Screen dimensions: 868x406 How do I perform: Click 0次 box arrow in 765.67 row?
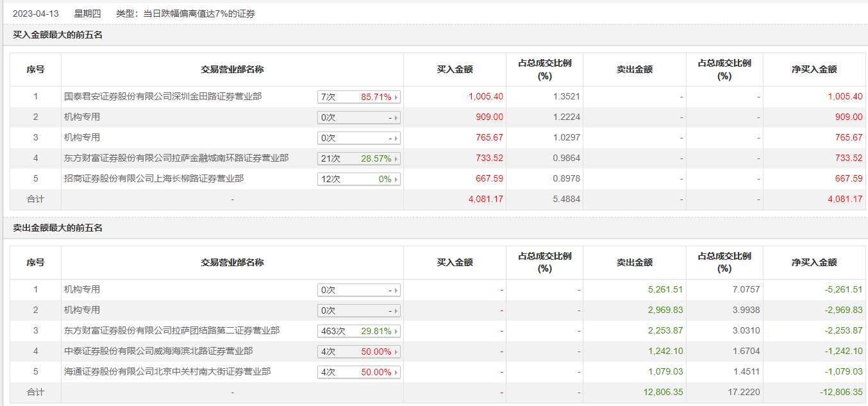point(396,139)
